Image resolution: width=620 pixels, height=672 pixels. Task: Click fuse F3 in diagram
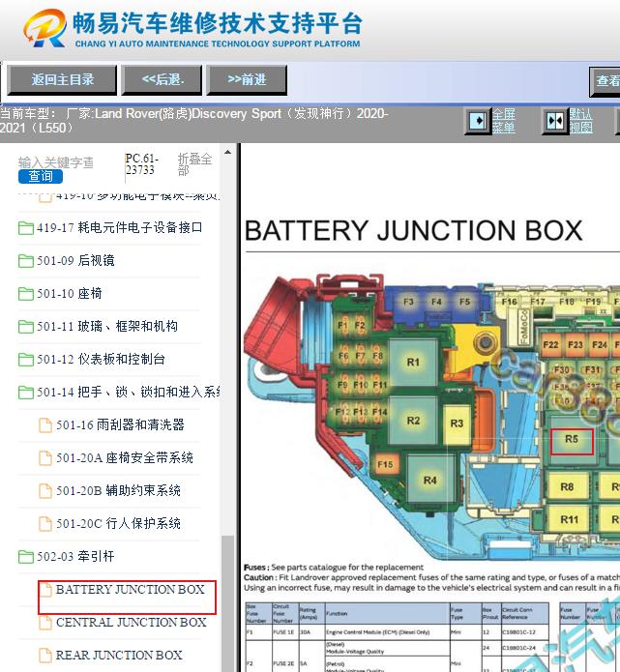tap(408, 302)
